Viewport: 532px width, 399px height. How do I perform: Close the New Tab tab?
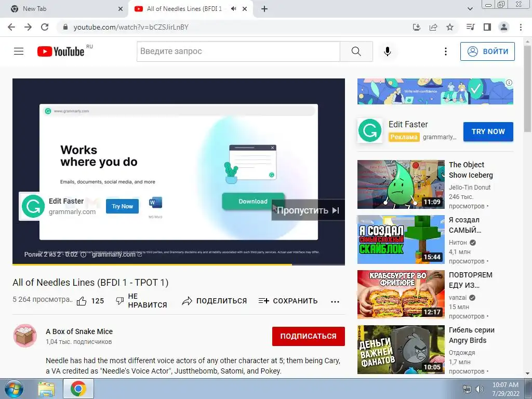121,9
